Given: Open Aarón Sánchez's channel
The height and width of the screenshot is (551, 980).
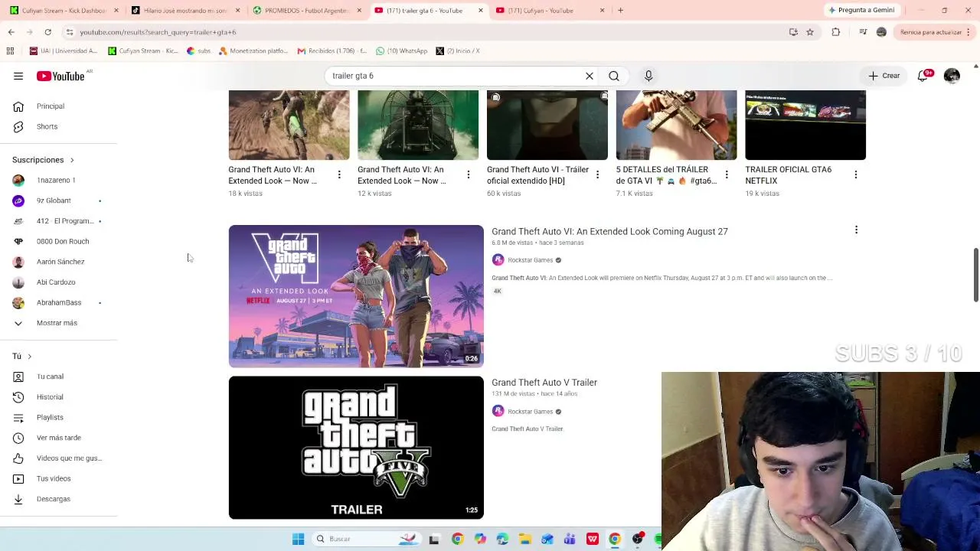Looking at the screenshot, I should [x=59, y=262].
